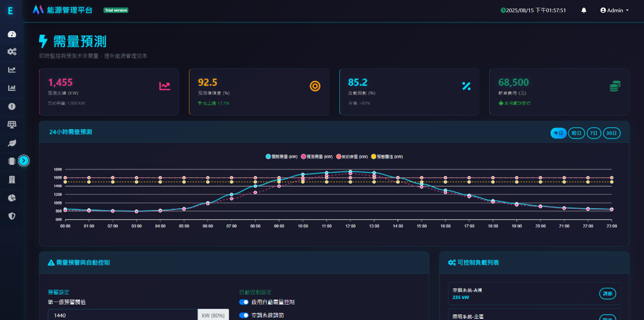The height and width of the screenshot is (320, 644).
Task: Open the chip device sidebar icon
Action: (12, 161)
